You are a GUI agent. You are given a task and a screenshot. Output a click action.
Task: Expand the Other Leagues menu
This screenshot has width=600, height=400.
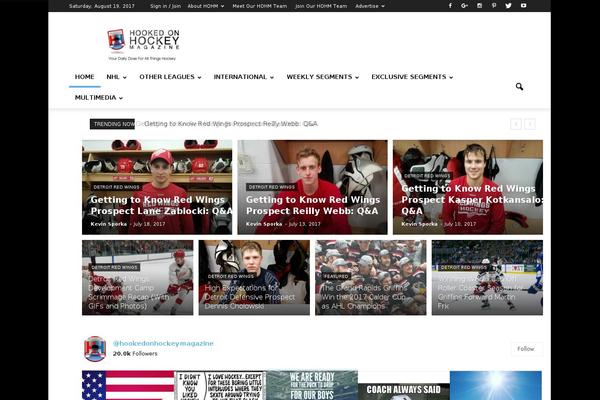pyautogui.click(x=170, y=77)
